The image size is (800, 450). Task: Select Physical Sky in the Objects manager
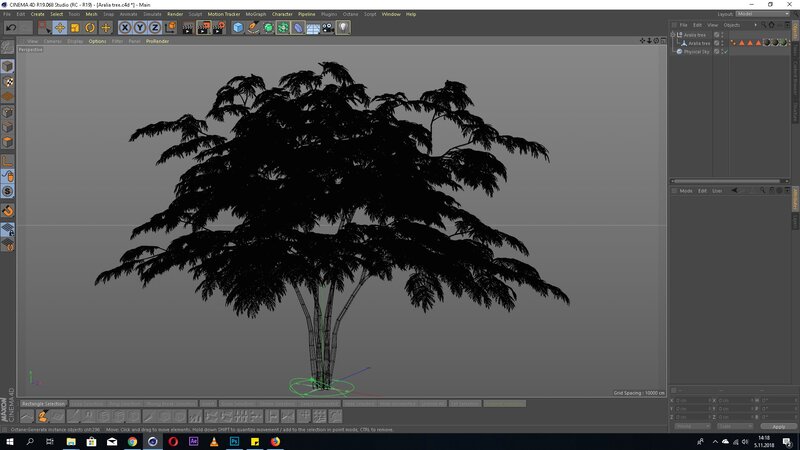tap(696, 51)
